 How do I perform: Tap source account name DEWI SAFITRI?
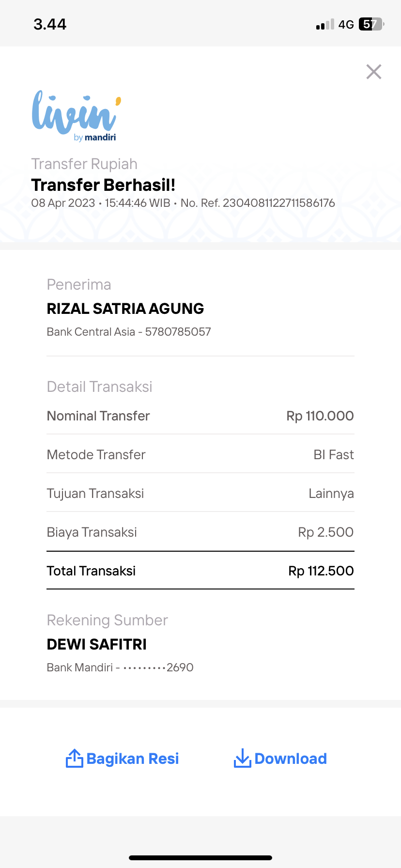click(x=97, y=644)
